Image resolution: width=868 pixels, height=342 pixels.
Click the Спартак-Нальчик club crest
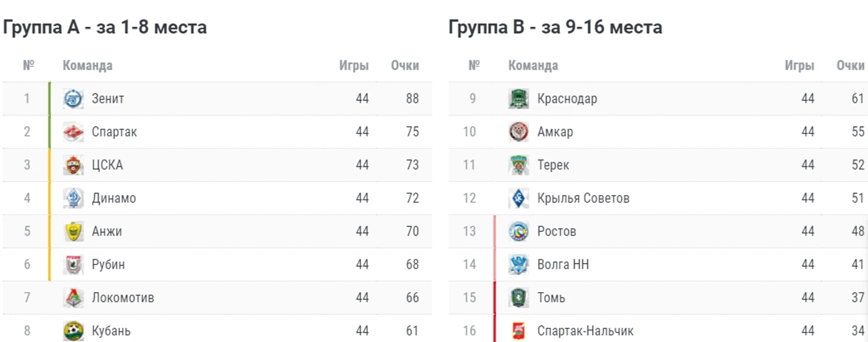[x=518, y=331]
